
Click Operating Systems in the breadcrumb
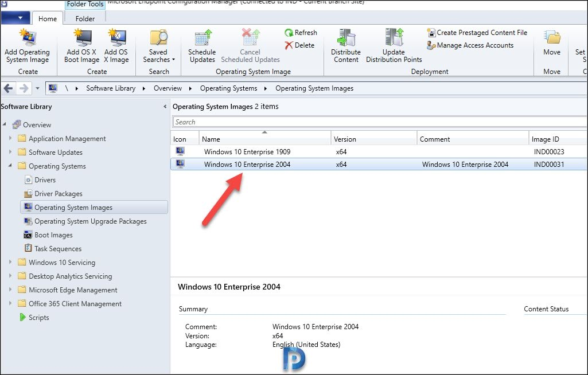228,88
